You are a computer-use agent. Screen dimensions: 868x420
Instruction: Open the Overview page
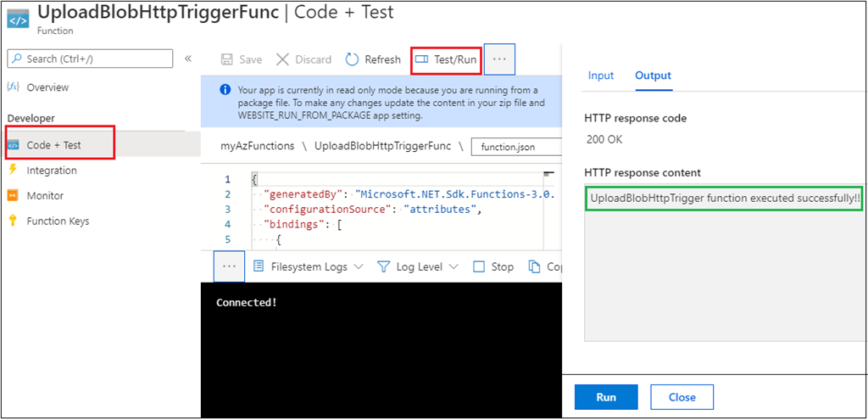pyautogui.click(x=47, y=87)
